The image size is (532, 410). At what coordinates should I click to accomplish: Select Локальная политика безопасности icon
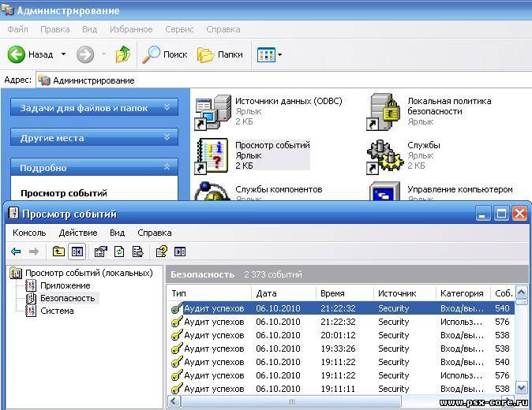(384, 112)
